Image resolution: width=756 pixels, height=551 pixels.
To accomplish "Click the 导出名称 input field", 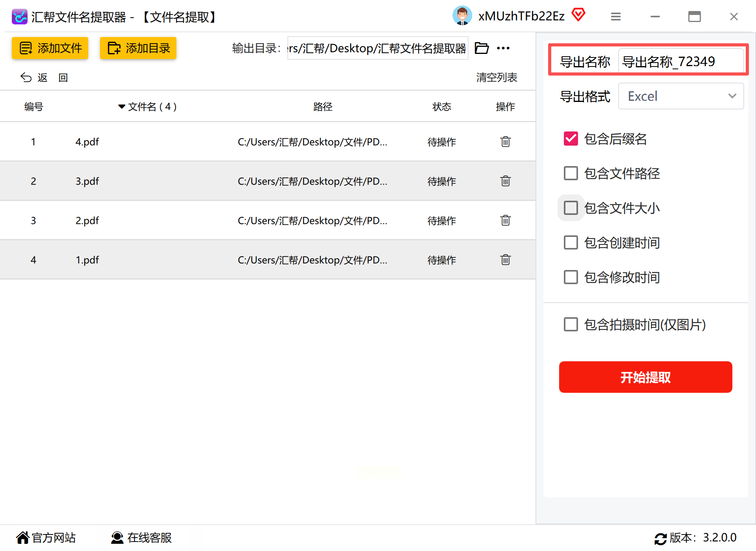I will [681, 61].
